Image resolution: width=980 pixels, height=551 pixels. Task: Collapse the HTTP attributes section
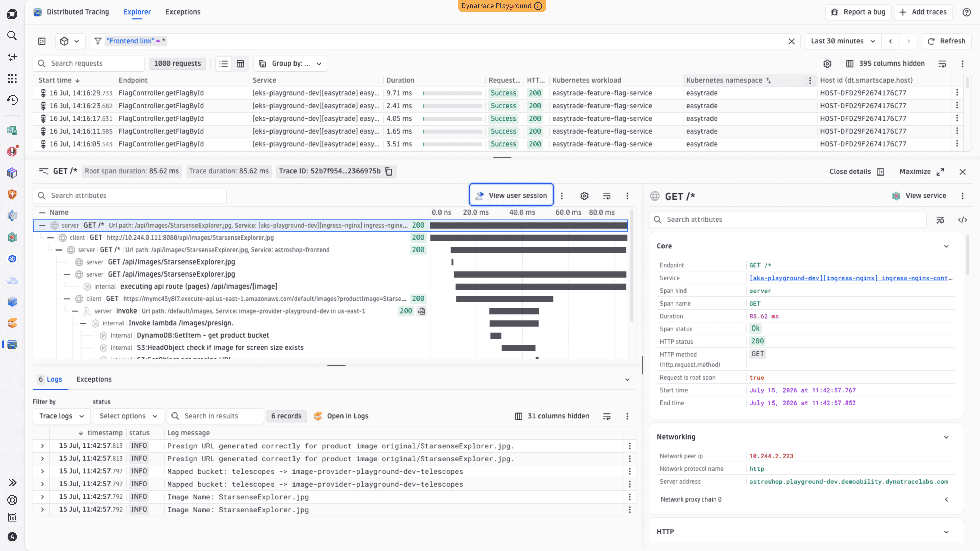coord(946,532)
